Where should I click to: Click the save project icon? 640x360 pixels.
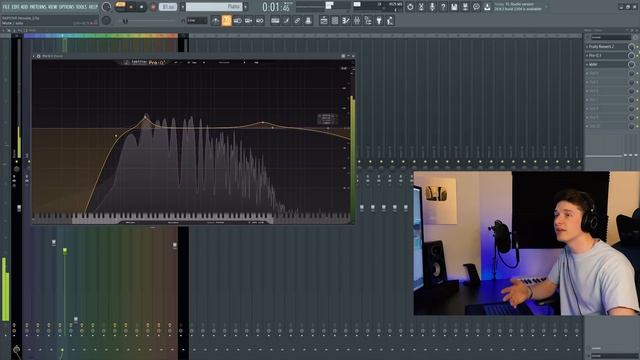[x=454, y=7]
